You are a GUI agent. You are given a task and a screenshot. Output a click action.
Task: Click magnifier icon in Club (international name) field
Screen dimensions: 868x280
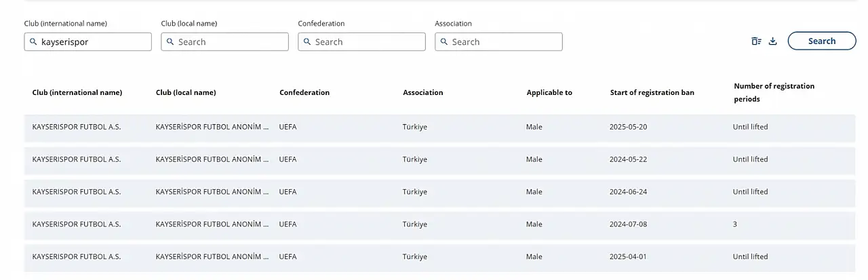click(33, 42)
